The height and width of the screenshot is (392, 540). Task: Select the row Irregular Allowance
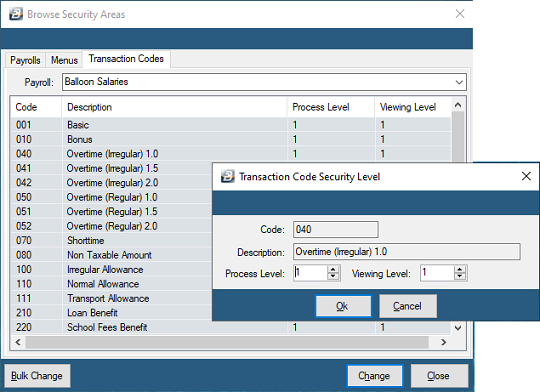pos(111,269)
